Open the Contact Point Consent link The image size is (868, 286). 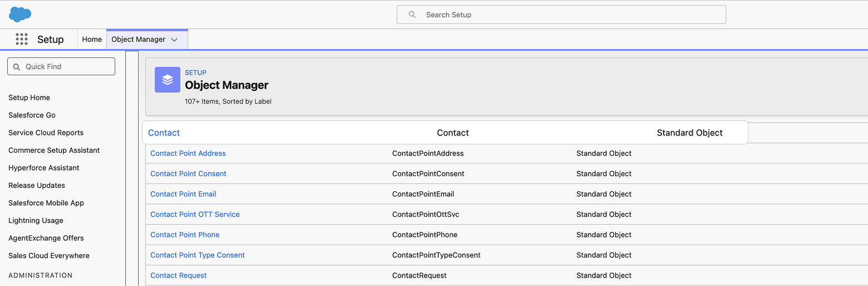point(188,173)
